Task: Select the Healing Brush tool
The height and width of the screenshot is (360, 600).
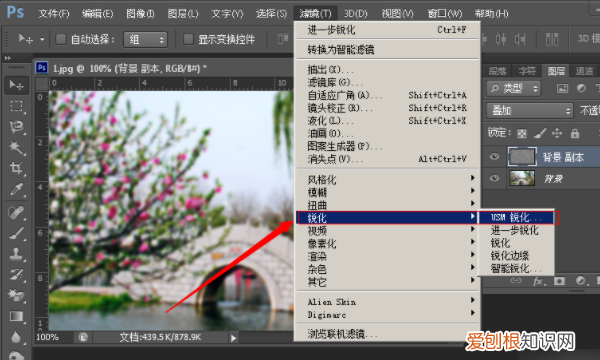Action: click(16, 212)
